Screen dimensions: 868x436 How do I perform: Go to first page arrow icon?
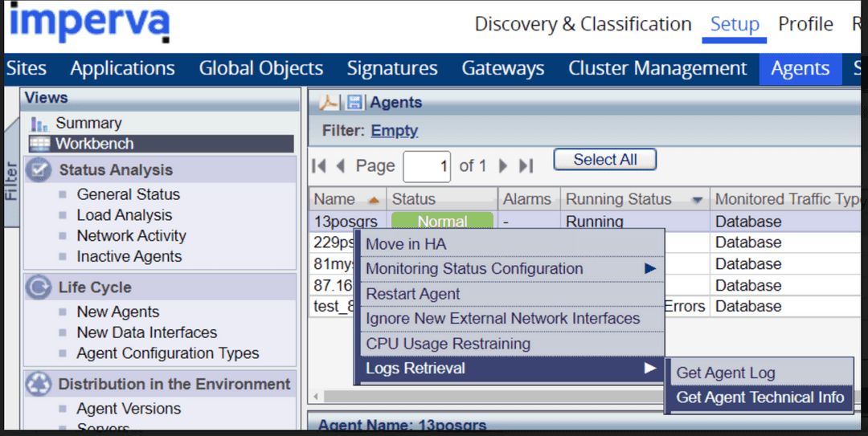coord(319,166)
